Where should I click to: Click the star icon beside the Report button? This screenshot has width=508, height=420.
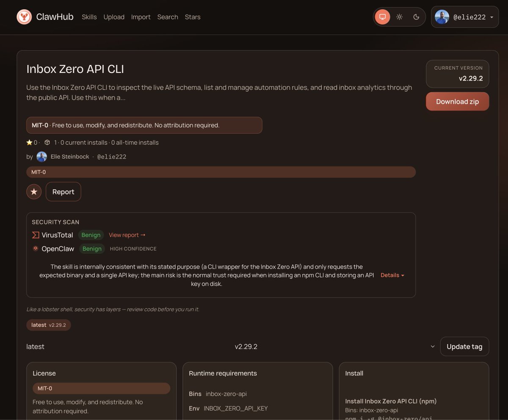point(34,191)
